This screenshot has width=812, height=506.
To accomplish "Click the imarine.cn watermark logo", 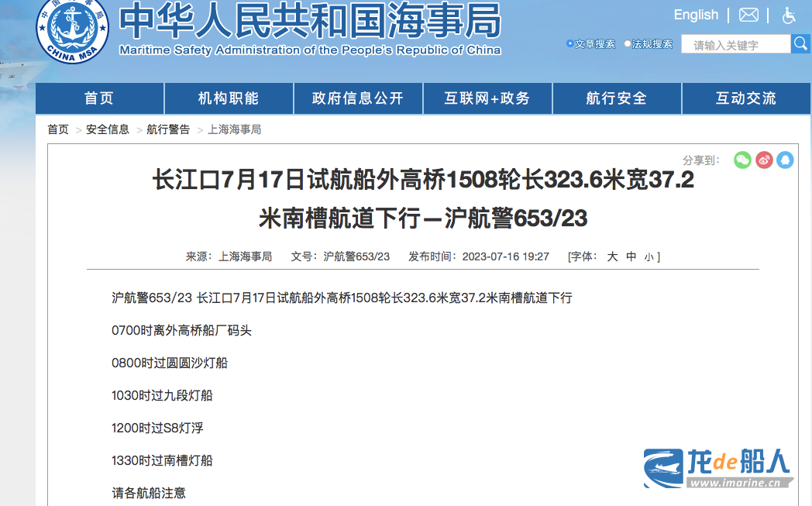I will pyautogui.click(x=717, y=467).
